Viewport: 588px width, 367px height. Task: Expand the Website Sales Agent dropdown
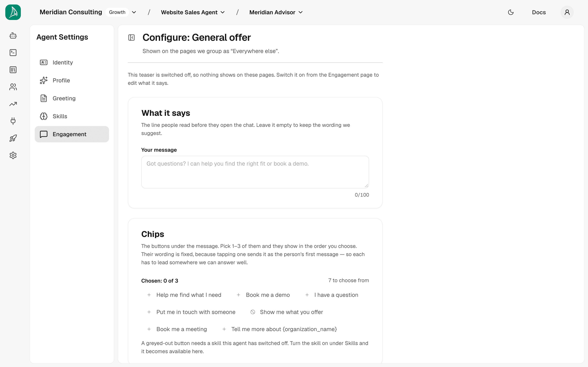193,12
